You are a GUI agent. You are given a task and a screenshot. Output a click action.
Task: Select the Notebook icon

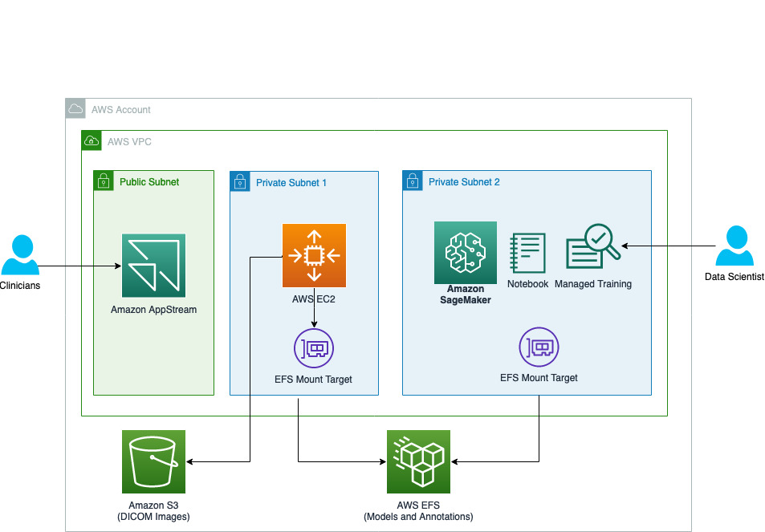[527, 254]
